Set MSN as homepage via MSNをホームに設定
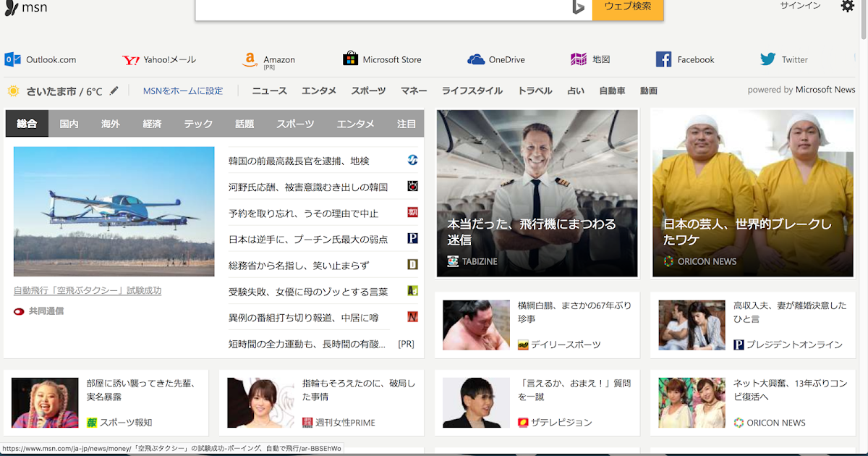 (182, 90)
